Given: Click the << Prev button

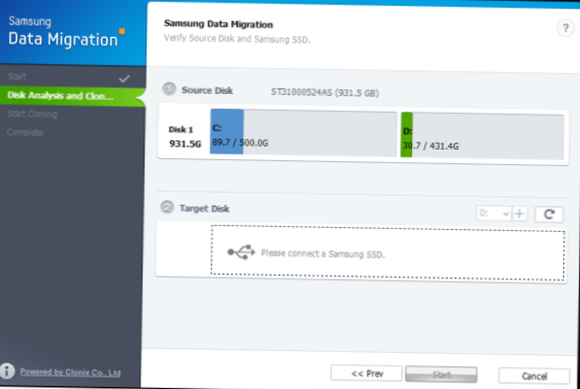Looking at the screenshot, I should pyautogui.click(x=366, y=373).
